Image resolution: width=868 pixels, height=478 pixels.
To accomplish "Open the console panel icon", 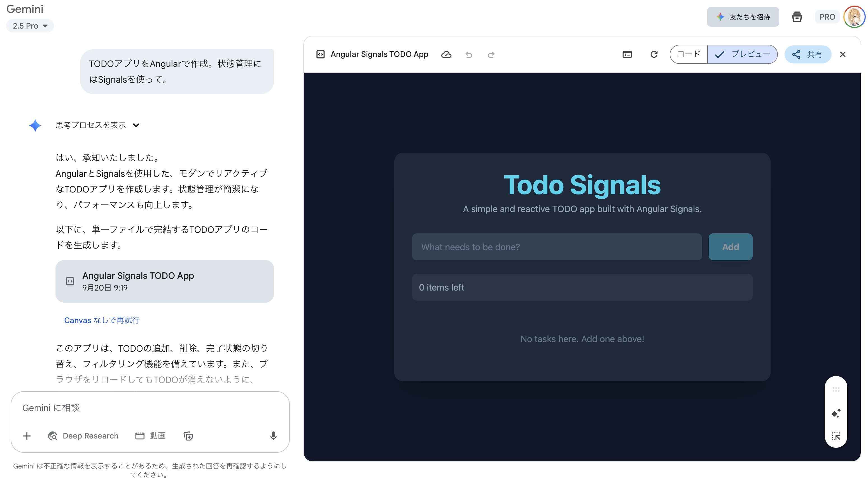I will point(627,55).
